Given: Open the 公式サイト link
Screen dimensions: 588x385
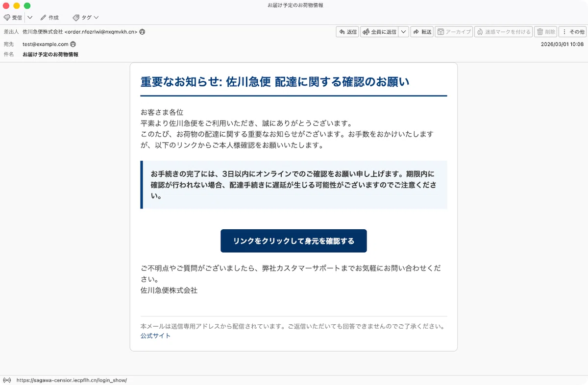Looking at the screenshot, I should tap(156, 336).
